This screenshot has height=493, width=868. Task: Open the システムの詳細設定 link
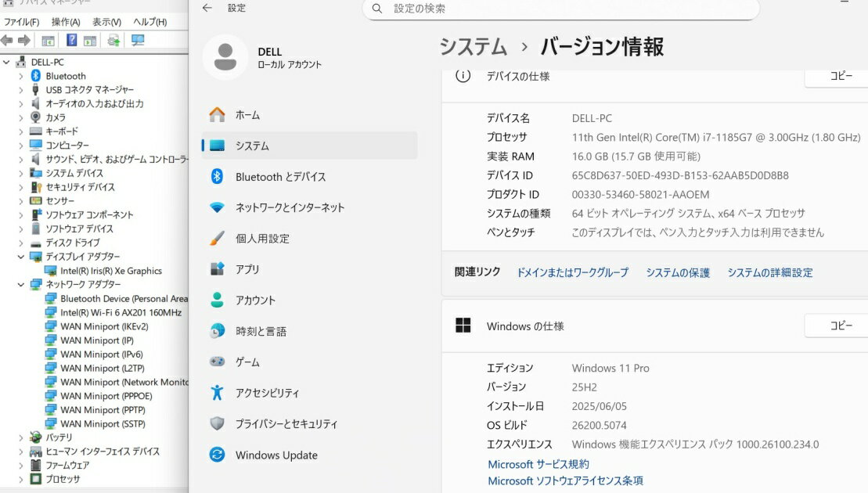(769, 272)
